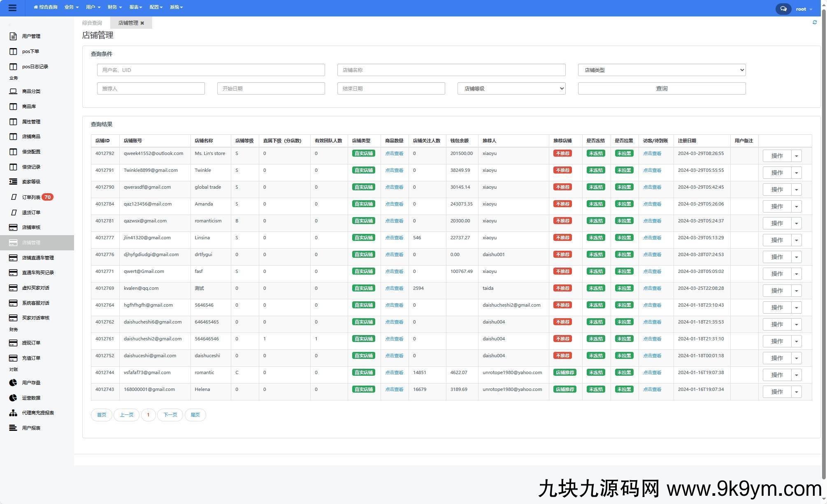Select 卖家等级 in the sidebar
827x504 pixels.
31,182
